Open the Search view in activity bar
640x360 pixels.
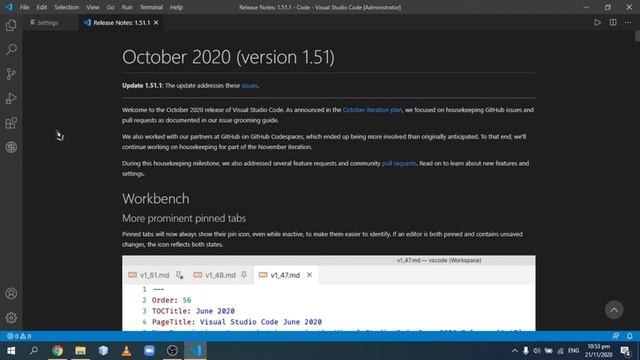click(x=11, y=49)
